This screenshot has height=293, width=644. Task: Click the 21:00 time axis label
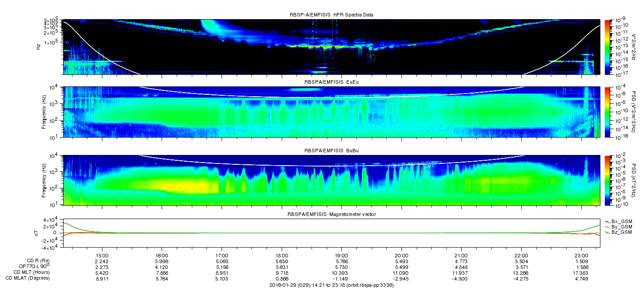click(x=461, y=256)
